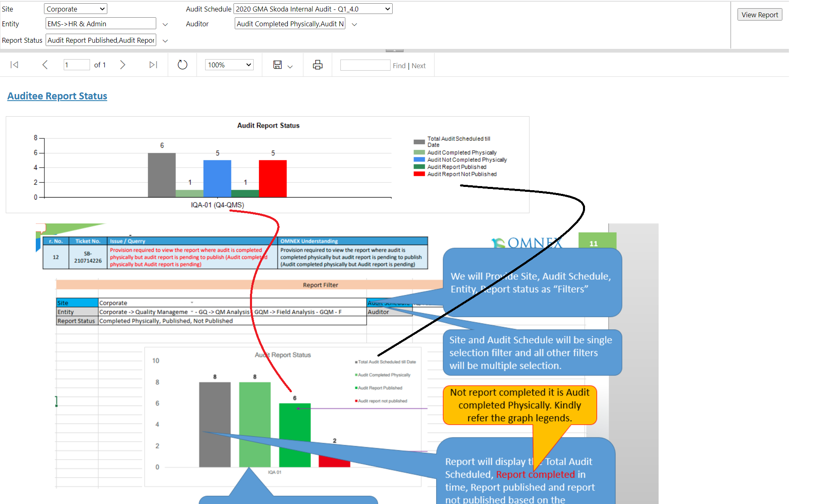Open the Site dropdown showing Corporate

point(76,9)
